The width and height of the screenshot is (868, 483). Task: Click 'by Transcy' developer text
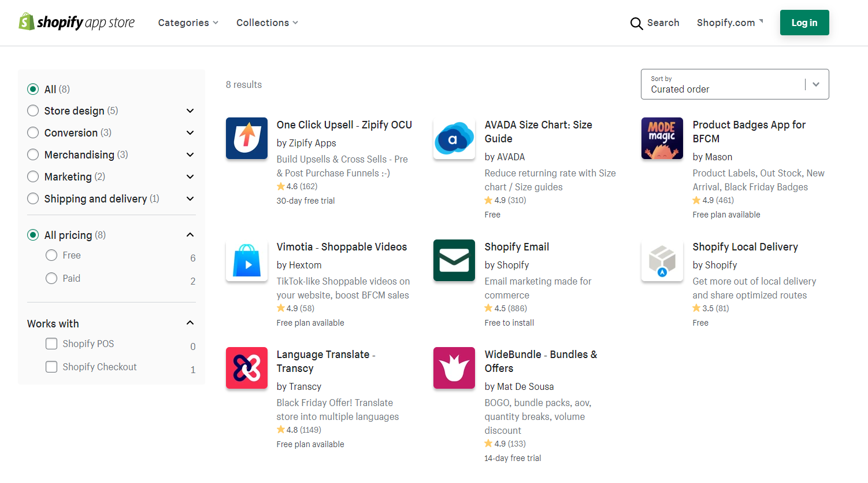(299, 386)
